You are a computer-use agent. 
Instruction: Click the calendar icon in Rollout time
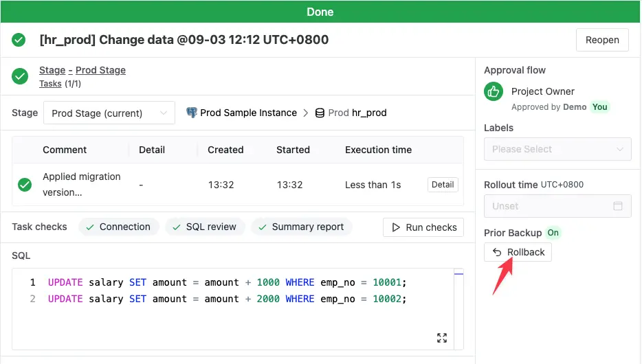[617, 206]
